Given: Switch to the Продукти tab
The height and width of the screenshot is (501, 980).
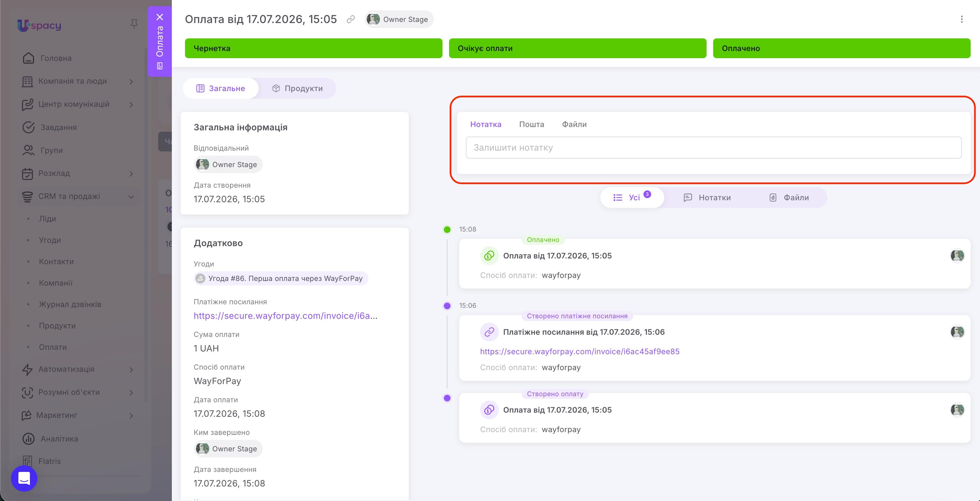Looking at the screenshot, I should pos(297,89).
